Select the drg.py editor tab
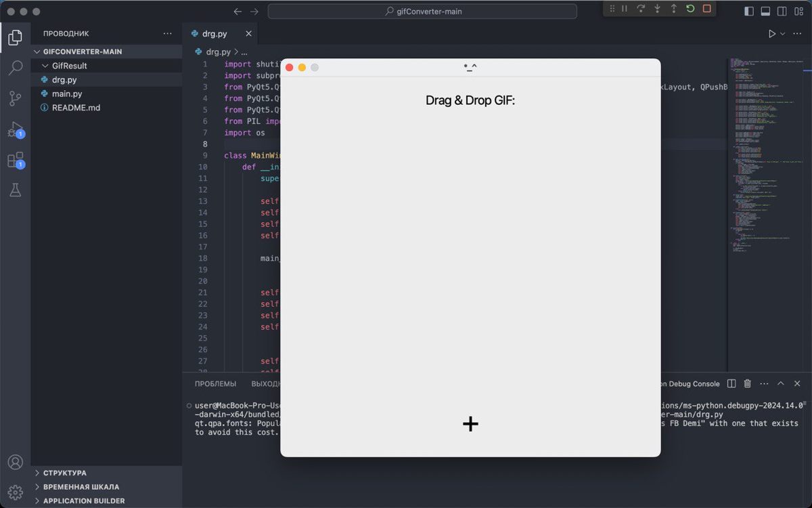This screenshot has height=508, width=812. point(215,34)
